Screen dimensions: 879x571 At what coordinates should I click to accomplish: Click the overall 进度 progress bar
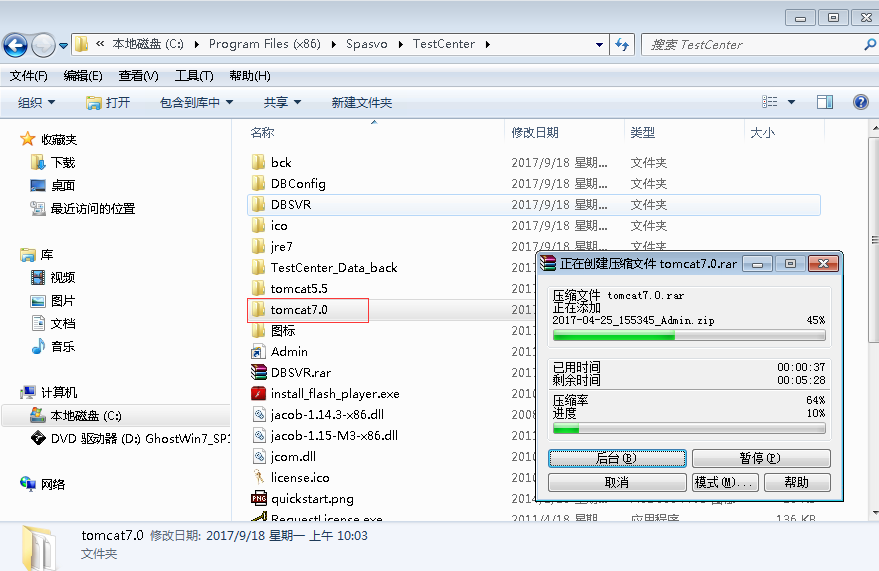click(689, 429)
